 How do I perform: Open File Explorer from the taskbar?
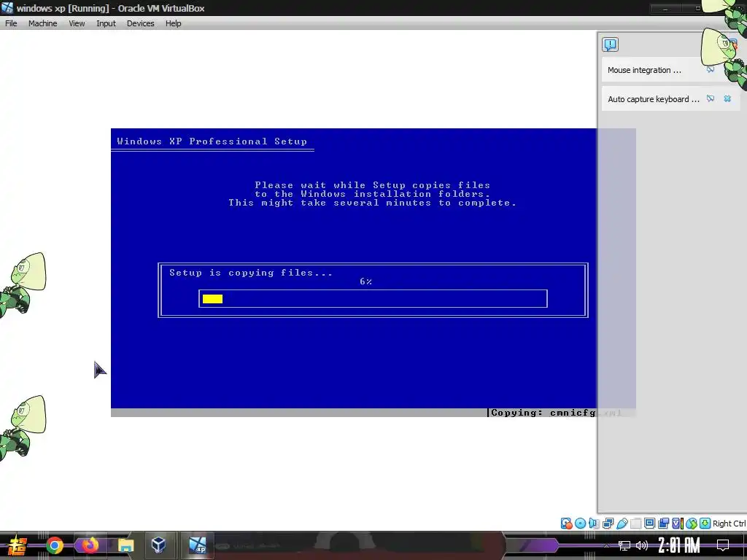[x=125, y=545]
